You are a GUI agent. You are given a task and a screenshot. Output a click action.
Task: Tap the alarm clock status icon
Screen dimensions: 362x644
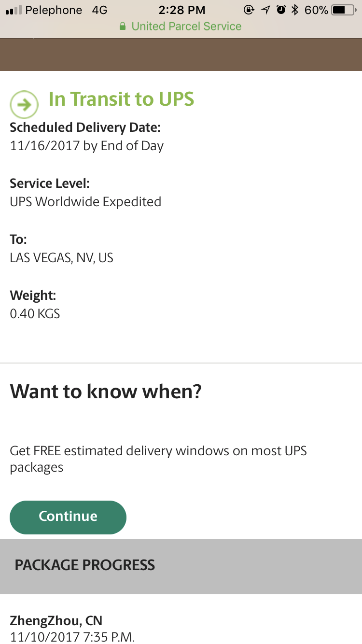pyautogui.click(x=280, y=10)
